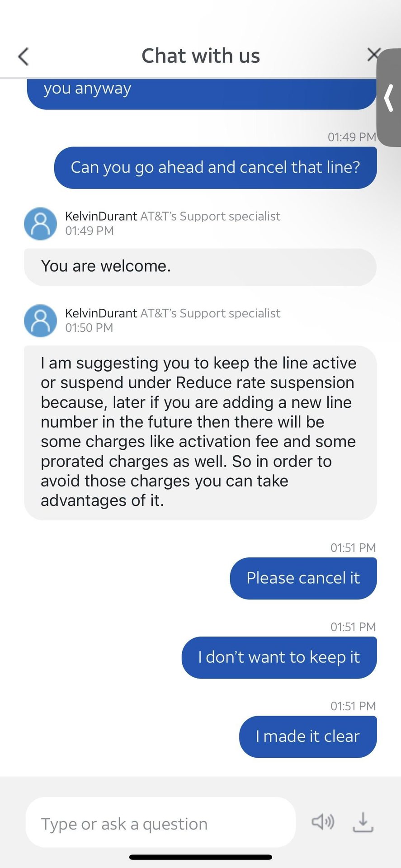The image size is (401, 868).
Task: Tap KelvinDurant's avatar above 'You are welcome'
Action: (x=40, y=224)
